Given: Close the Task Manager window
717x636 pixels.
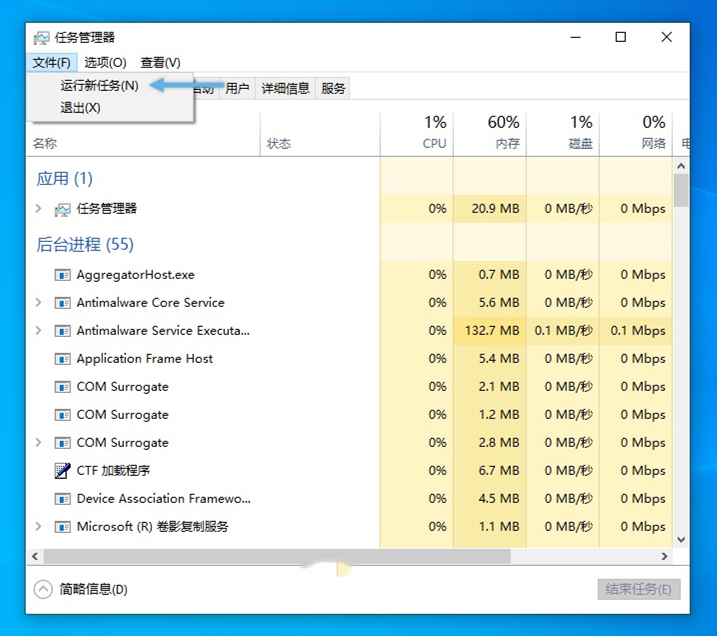Looking at the screenshot, I should pyautogui.click(x=666, y=37).
